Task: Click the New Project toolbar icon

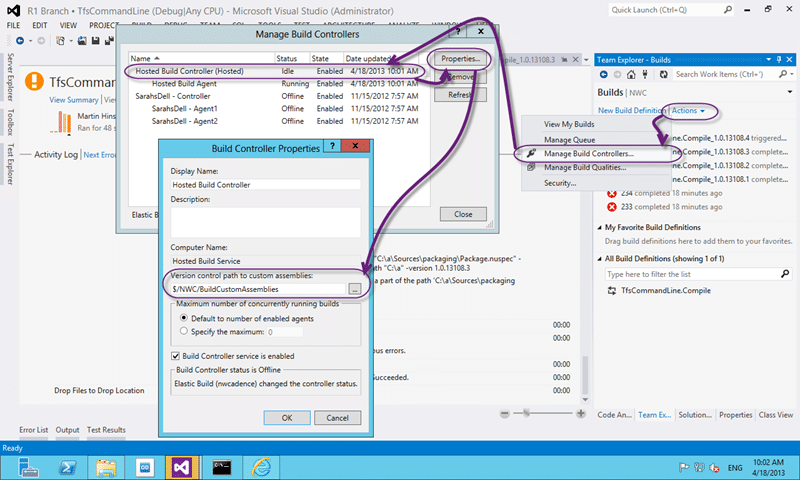Action: point(60,41)
